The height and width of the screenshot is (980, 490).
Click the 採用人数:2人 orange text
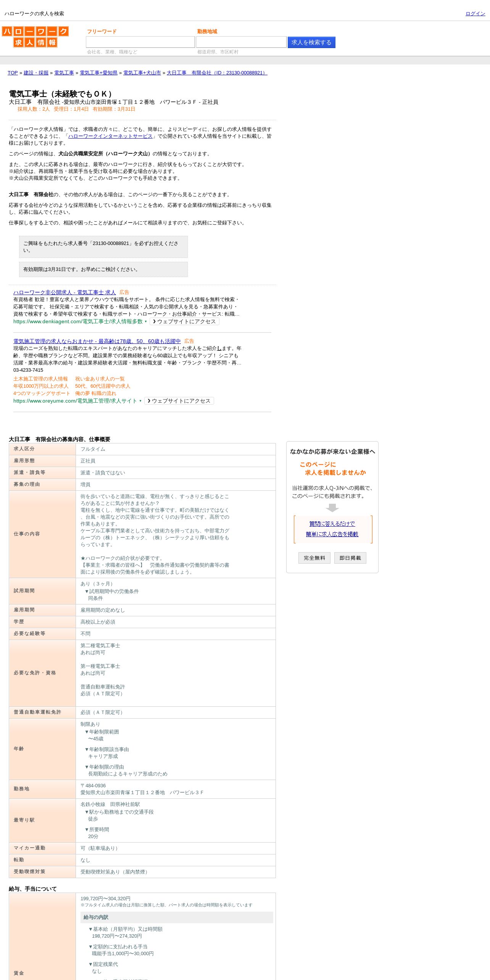click(x=34, y=110)
